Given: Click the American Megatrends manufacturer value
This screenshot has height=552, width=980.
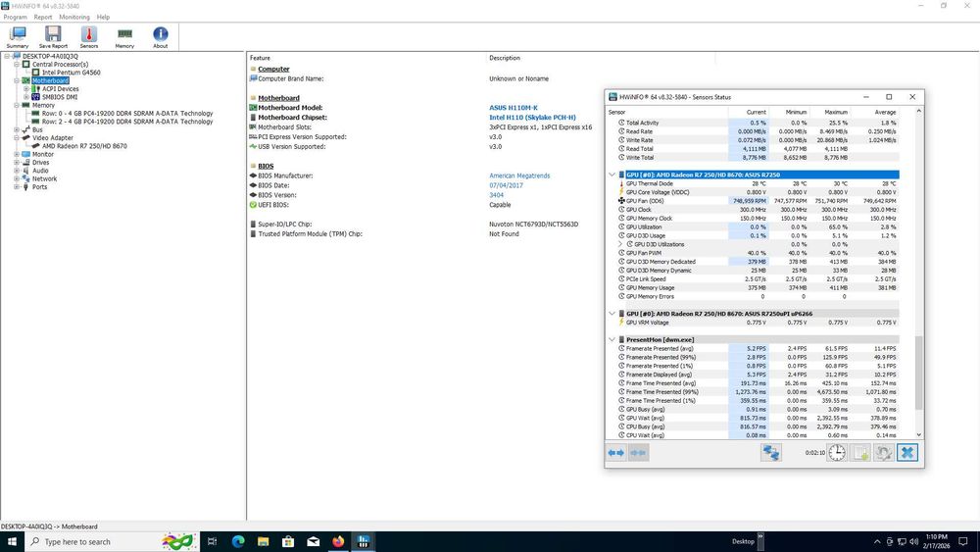Looking at the screenshot, I should point(519,176).
